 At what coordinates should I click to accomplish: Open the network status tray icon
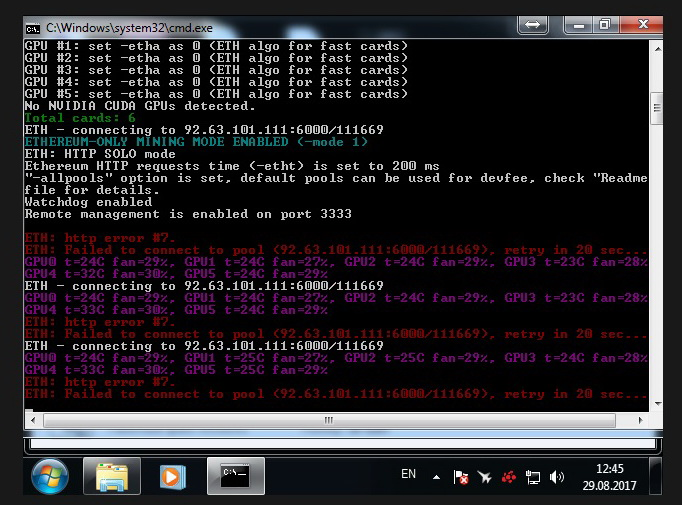click(533, 478)
